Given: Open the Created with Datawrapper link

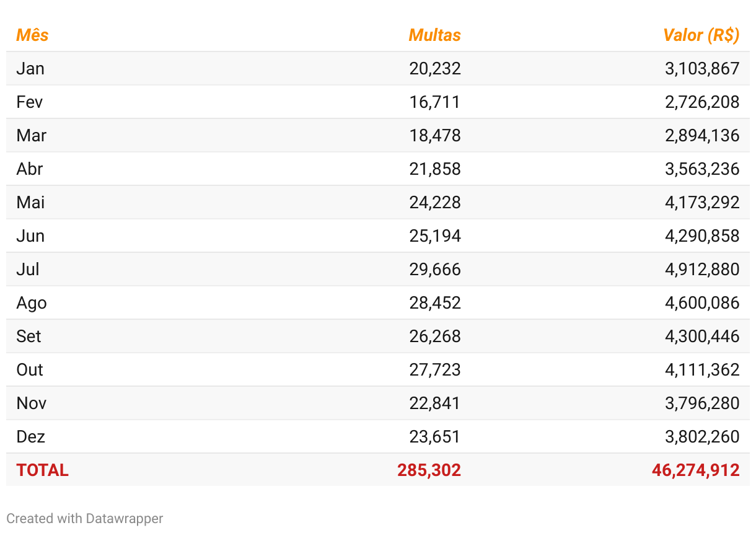Looking at the screenshot, I should [85, 518].
